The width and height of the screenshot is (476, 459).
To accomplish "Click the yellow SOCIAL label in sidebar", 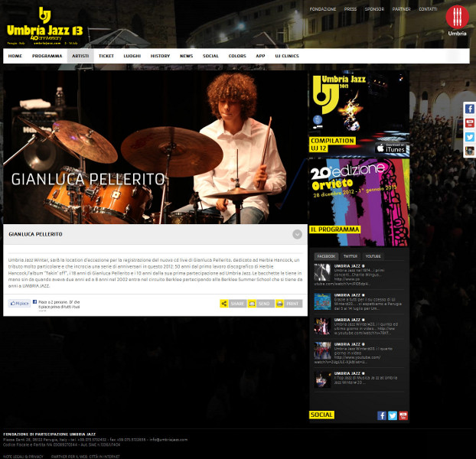I will [321, 415].
